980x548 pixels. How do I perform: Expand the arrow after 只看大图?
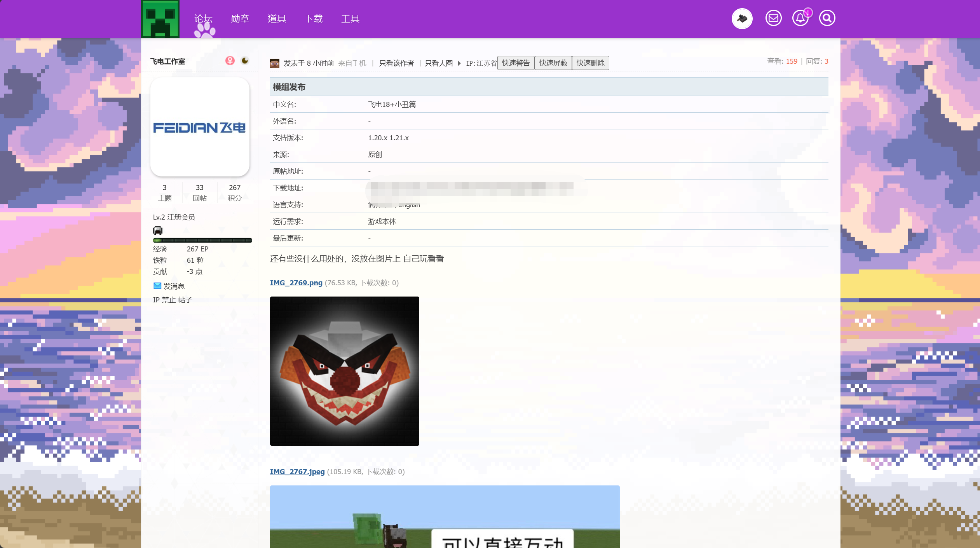459,63
